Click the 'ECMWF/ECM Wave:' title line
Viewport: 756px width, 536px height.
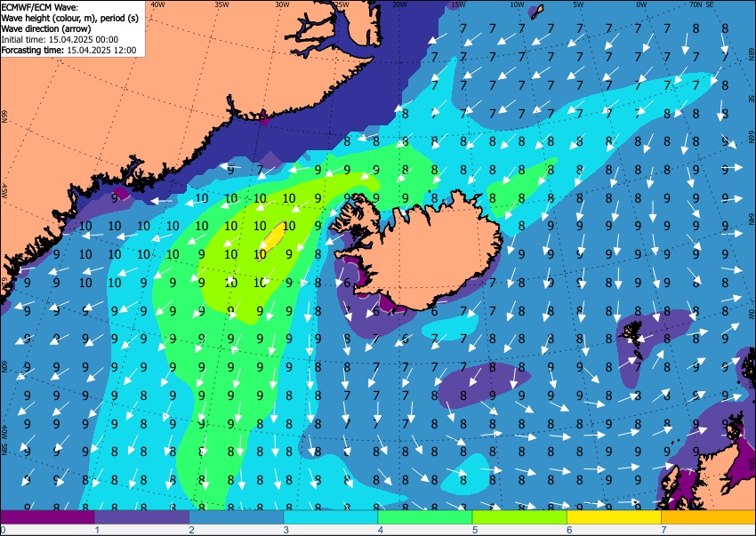(39, 7)
